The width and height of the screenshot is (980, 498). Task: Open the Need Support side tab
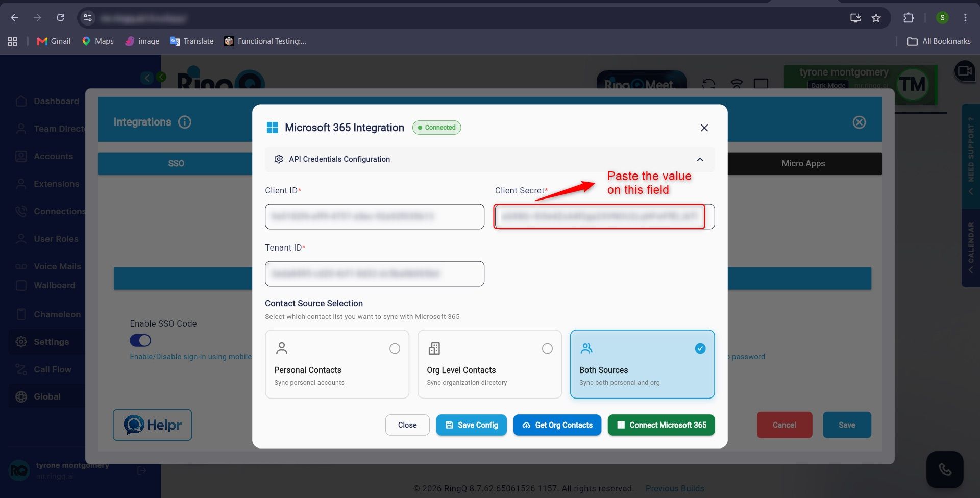pos(971,156)
